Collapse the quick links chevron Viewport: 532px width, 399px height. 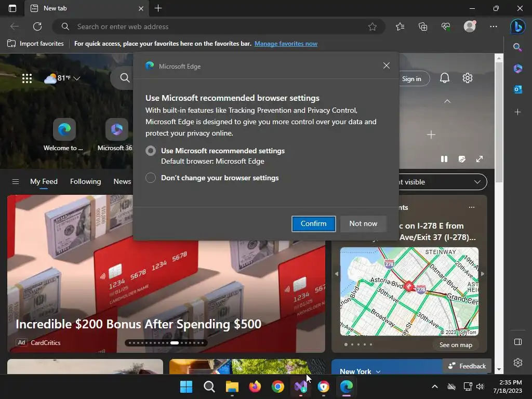pyautogui.click(x=447, y=101)
